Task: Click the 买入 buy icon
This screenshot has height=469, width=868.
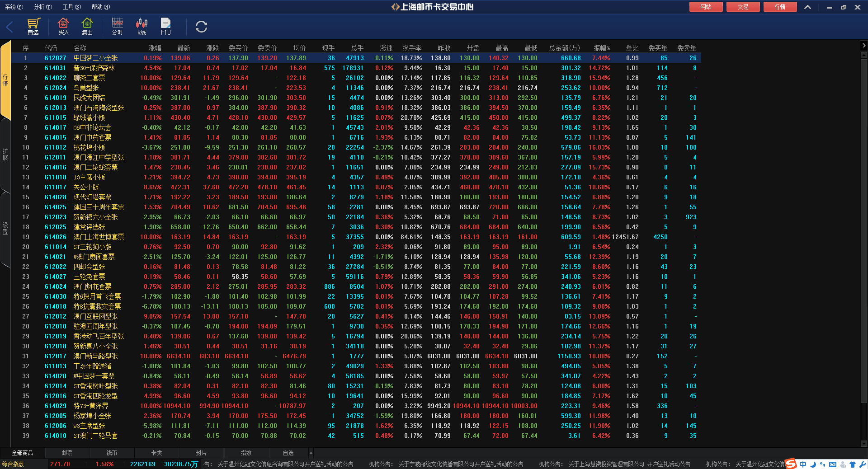Action: click(x=63, y=26)
